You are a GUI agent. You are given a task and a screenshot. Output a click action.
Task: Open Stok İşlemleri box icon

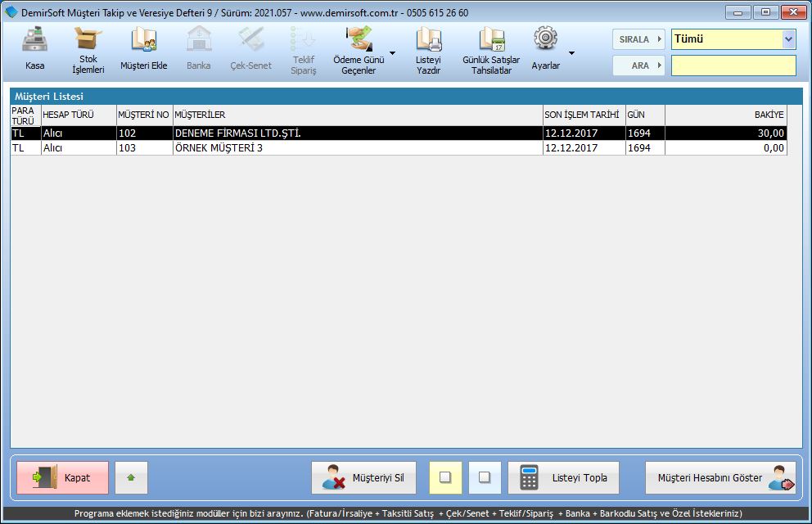pyautogui.click(x=88, y=38)
